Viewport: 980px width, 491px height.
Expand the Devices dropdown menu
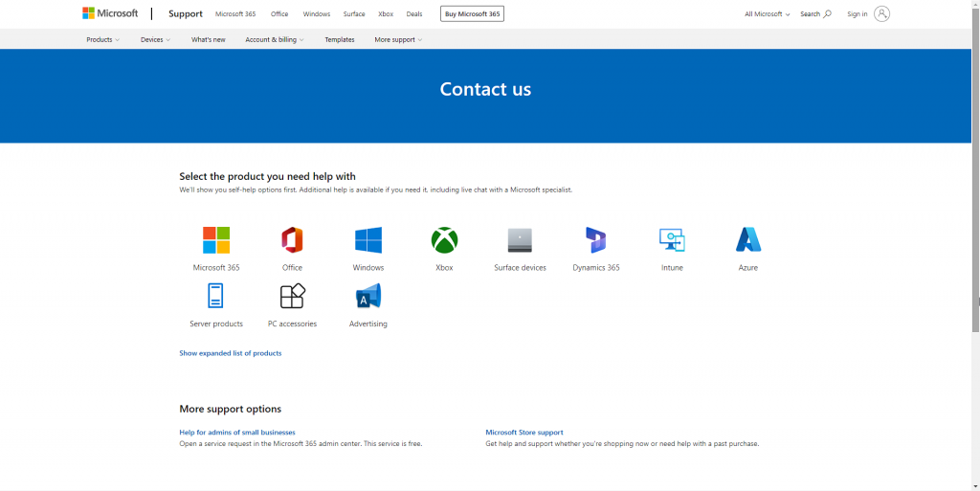pyautogui.click(x=155, y=39)
